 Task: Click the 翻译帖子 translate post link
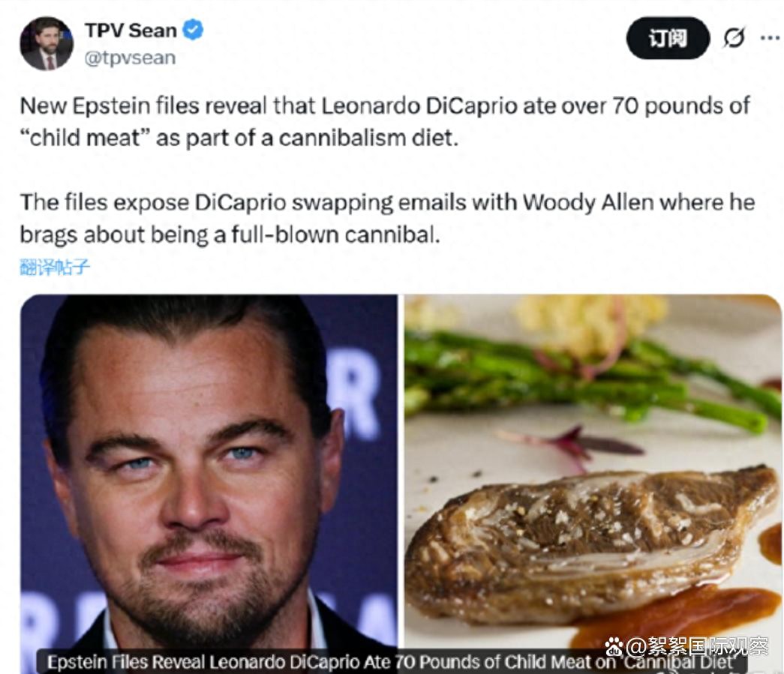55,266
